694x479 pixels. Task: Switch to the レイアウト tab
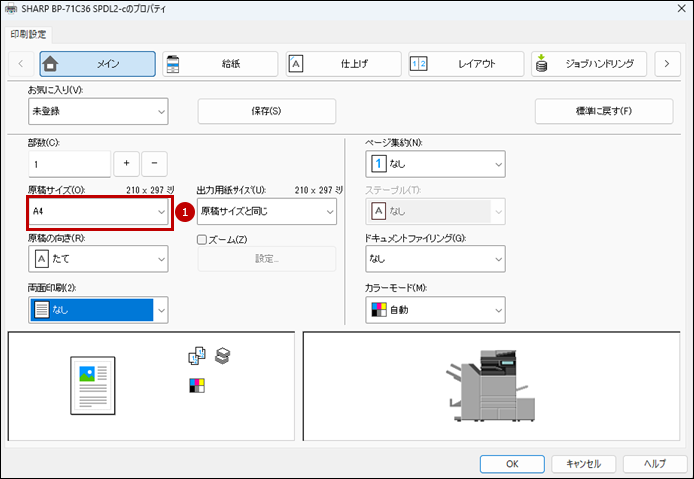coord(466,64)
